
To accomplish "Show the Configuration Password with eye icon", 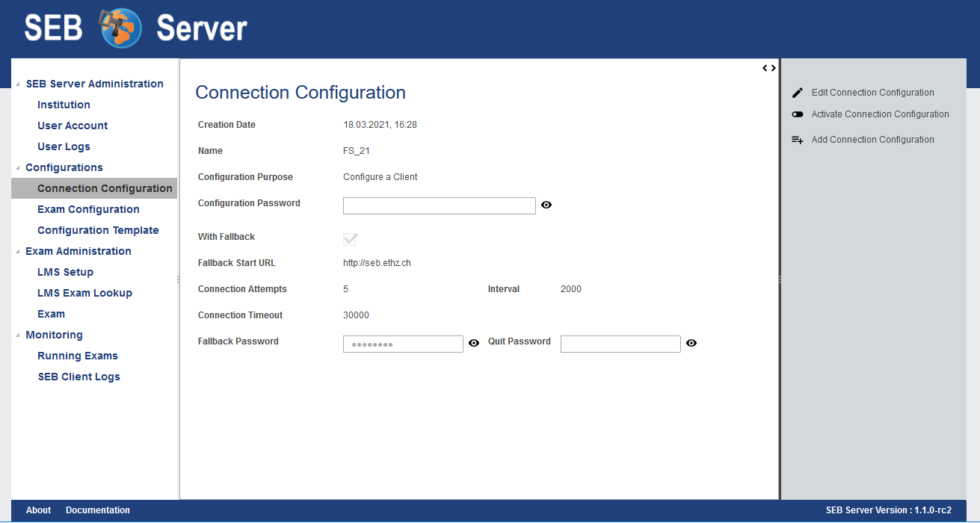I will (546, 205).
